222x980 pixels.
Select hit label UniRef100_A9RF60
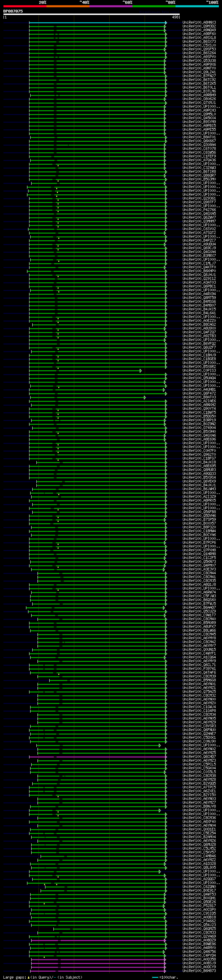coord(199,34)
